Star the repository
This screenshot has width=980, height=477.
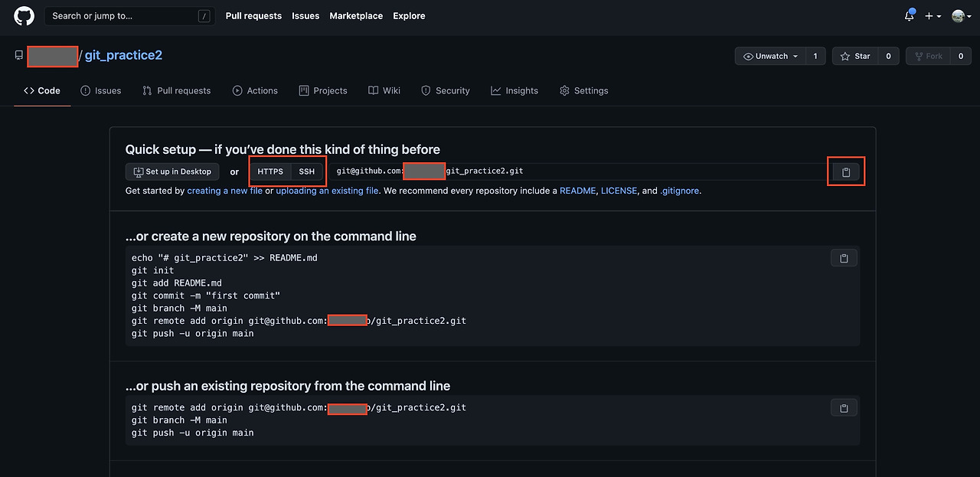coord(855,56)
